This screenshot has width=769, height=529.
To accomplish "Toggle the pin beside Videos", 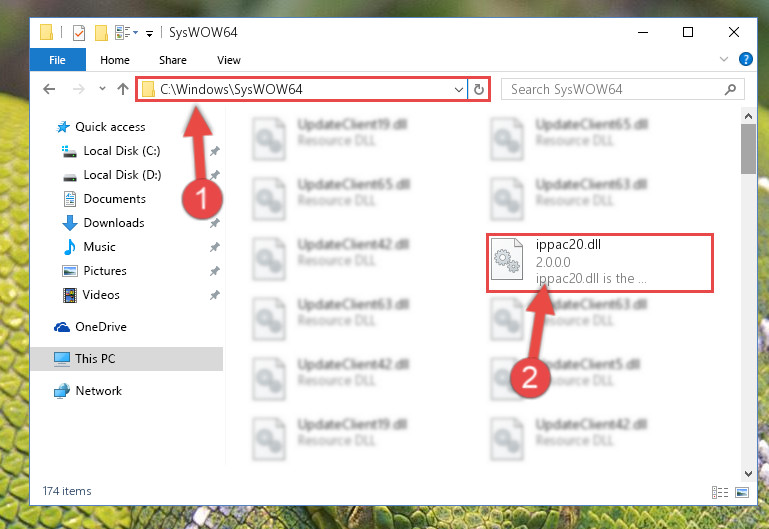I will [214, 295].
